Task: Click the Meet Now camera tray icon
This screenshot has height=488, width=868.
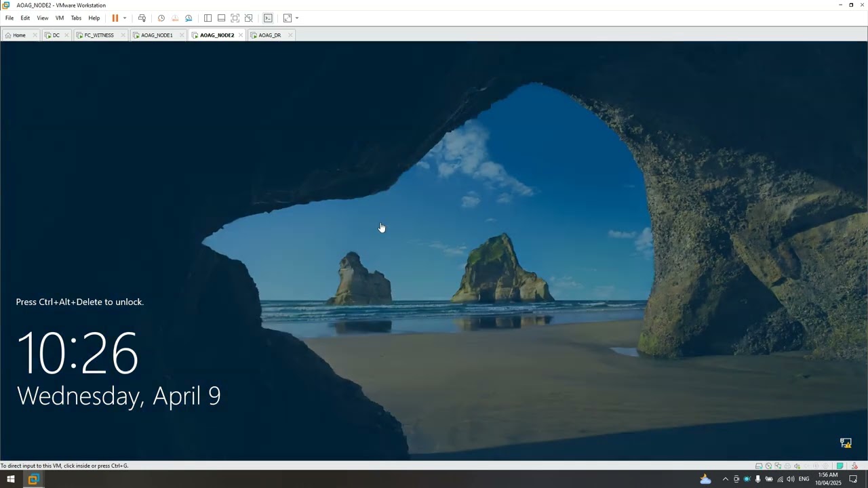Action: point(736,479)
